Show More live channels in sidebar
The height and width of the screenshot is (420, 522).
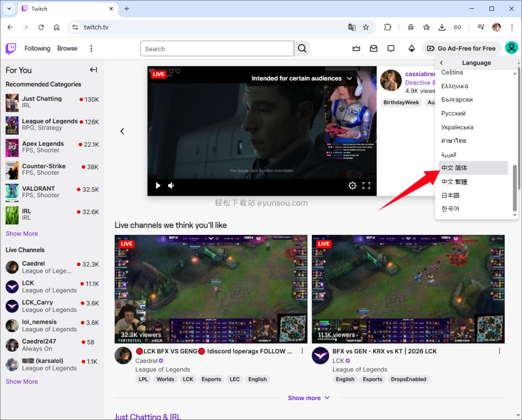(21, 381)
